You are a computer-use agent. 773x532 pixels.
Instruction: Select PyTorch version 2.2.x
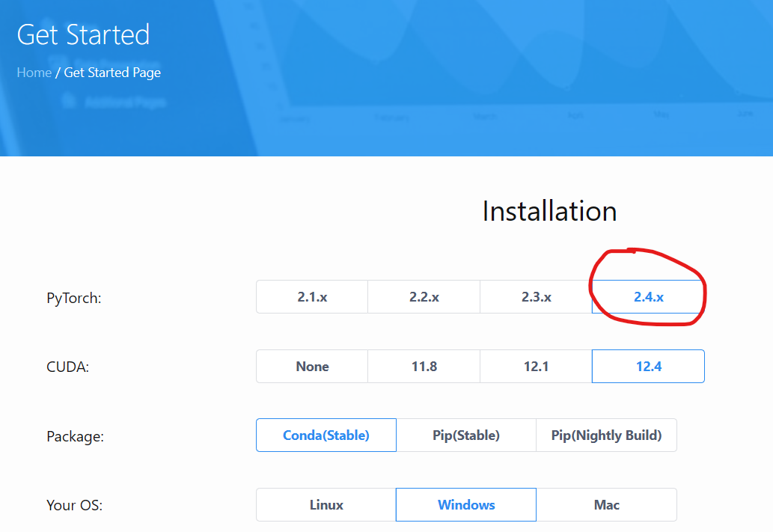[x=424, y=297]
